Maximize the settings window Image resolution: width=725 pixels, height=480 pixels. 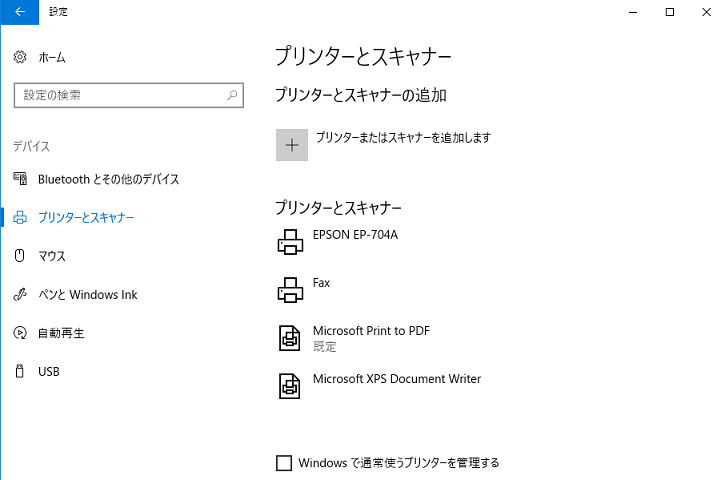pos(670,12)
